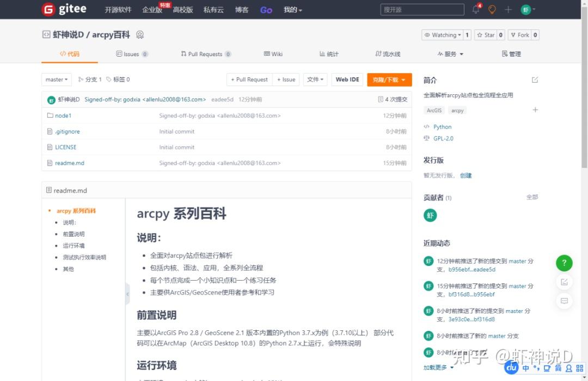Click the floating question mark help icon

564,263
